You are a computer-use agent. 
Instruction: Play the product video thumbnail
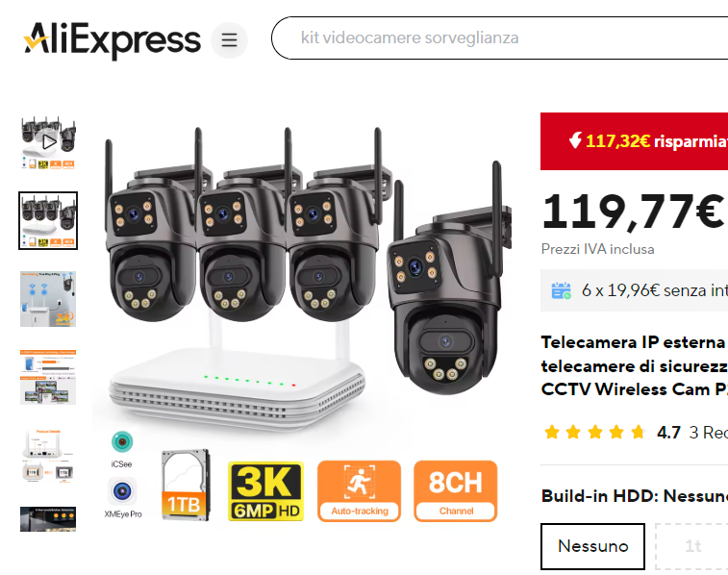click(x=48, y=142)
